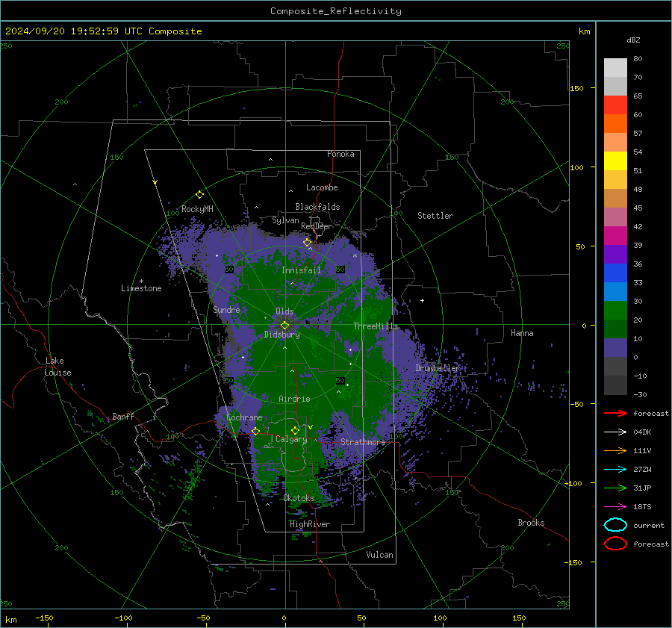This screenshot has width=672, height=628.
Task: Click the Airdrie city label
Action: tap(294, 399)
